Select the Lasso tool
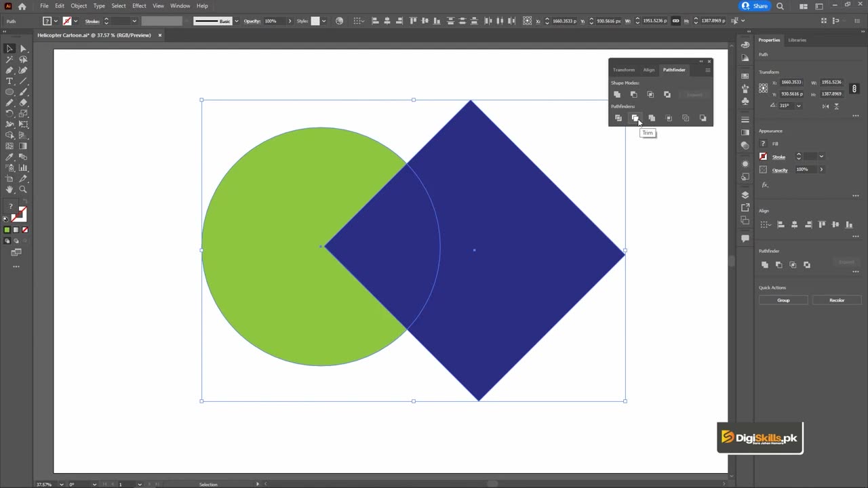 coord(23,60)
